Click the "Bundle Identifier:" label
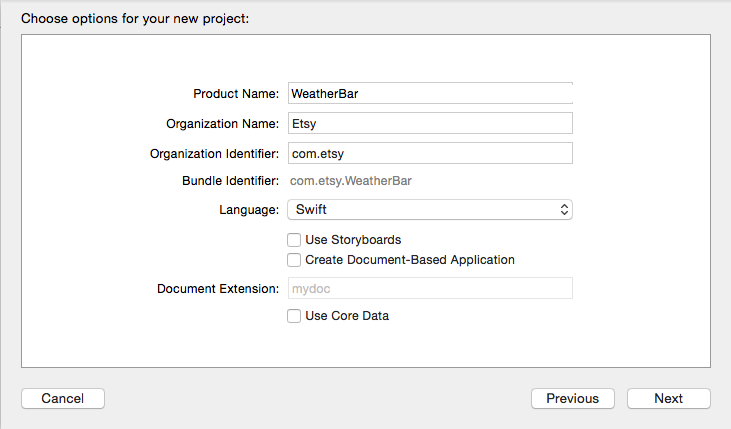731x429 pixels. click(230, 181)
